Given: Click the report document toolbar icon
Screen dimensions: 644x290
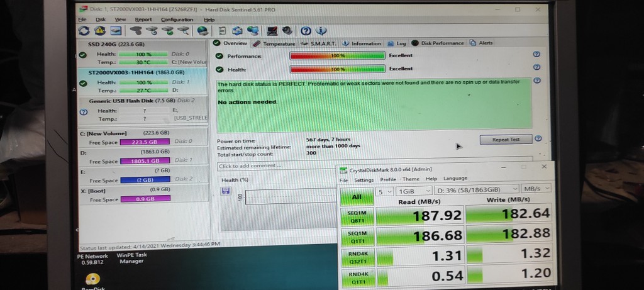Looking at the screenshot, I should 222,31.
